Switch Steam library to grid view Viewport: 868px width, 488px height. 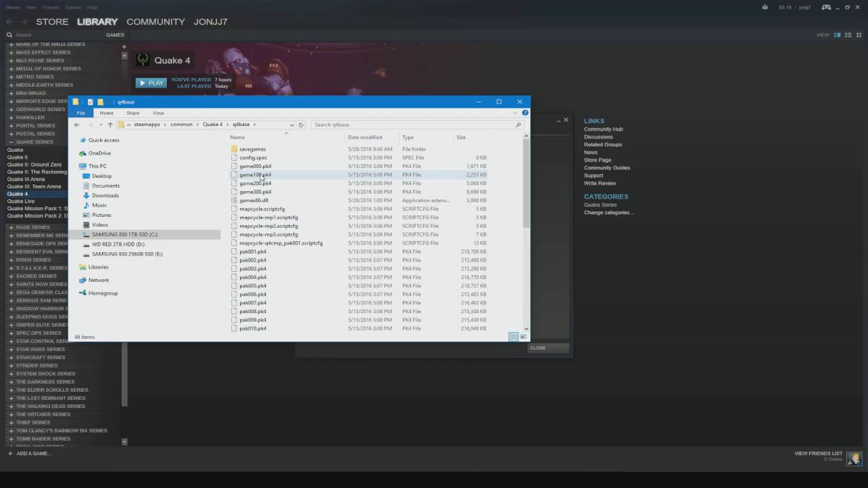pyautogui.click(x=859, y=35)
